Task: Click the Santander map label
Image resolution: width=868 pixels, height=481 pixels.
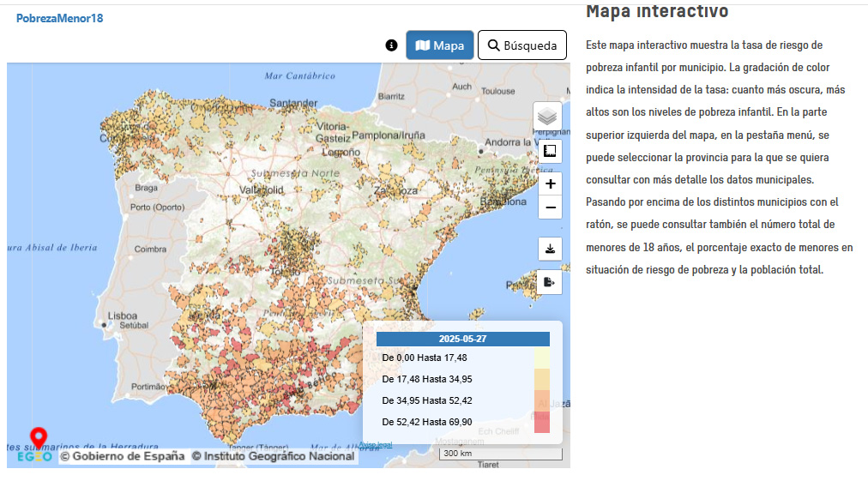Action: pos(293,103)
